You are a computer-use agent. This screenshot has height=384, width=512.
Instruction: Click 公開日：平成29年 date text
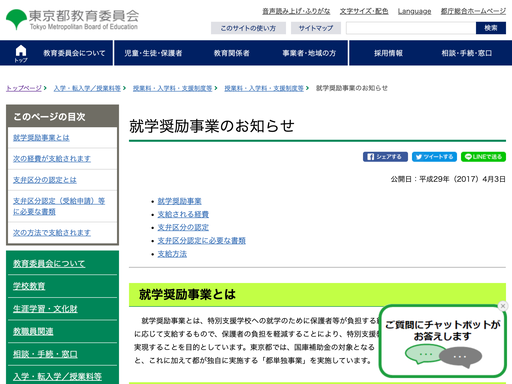[448, 179]
